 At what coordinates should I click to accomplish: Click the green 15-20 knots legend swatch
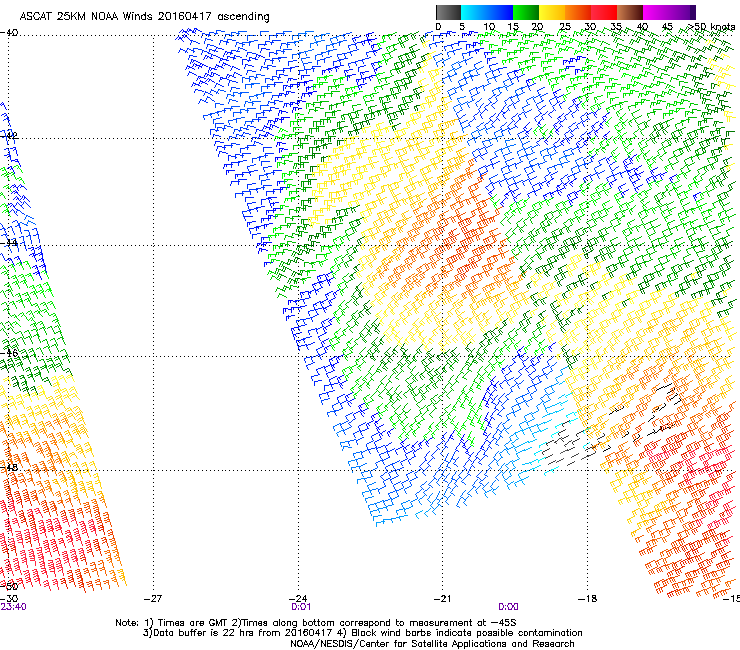pos(526,12)
